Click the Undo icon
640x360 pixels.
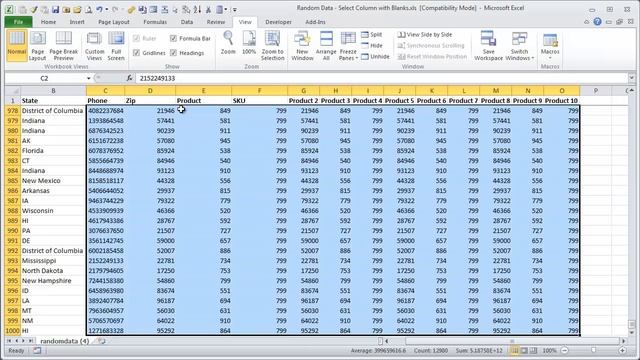pyautogui.click(x=99, y=9)
